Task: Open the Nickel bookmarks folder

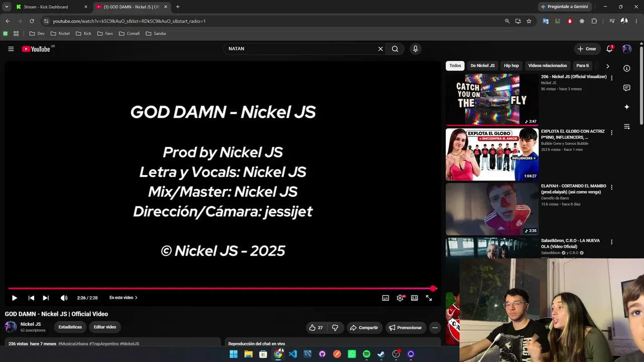Action: [60, 34]
